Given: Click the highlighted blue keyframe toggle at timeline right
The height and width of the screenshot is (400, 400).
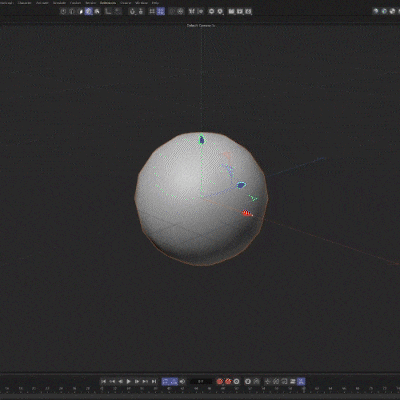Looking at the screenshot, I should [x=301, y=381].
